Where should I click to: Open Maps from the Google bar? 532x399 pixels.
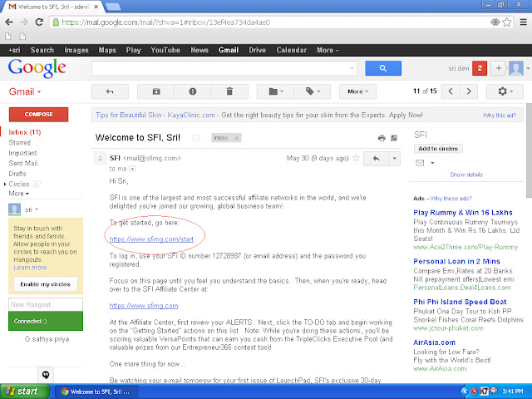(x=107, y=50)
